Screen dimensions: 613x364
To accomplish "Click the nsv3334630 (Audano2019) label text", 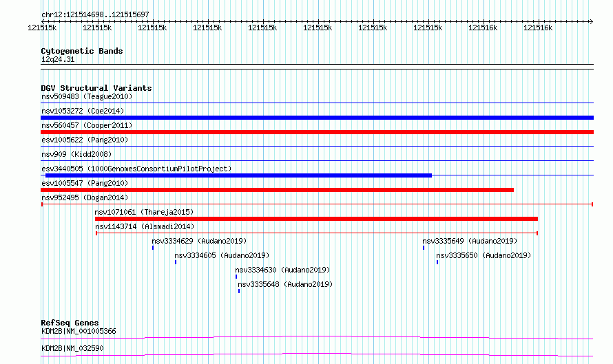I will (x=282, y=270).
